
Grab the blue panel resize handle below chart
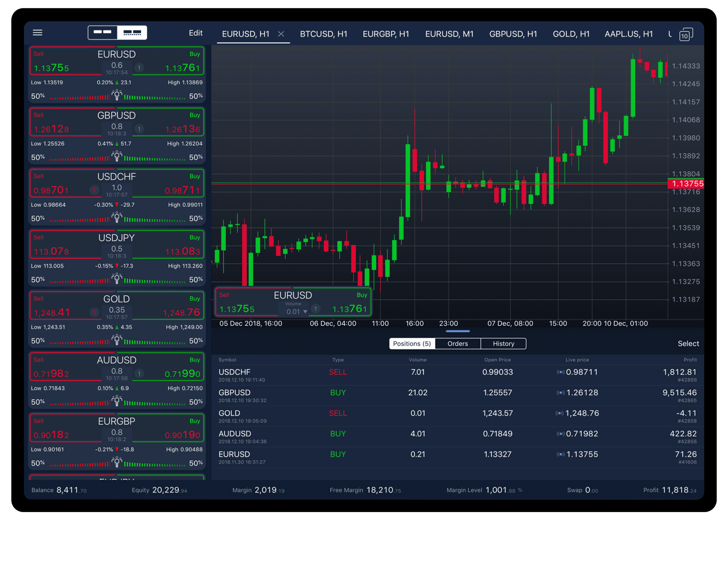point(458,331)
